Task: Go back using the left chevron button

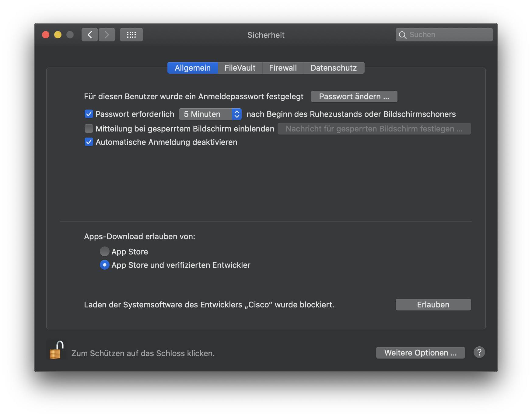Action: [x=90, y=35]
